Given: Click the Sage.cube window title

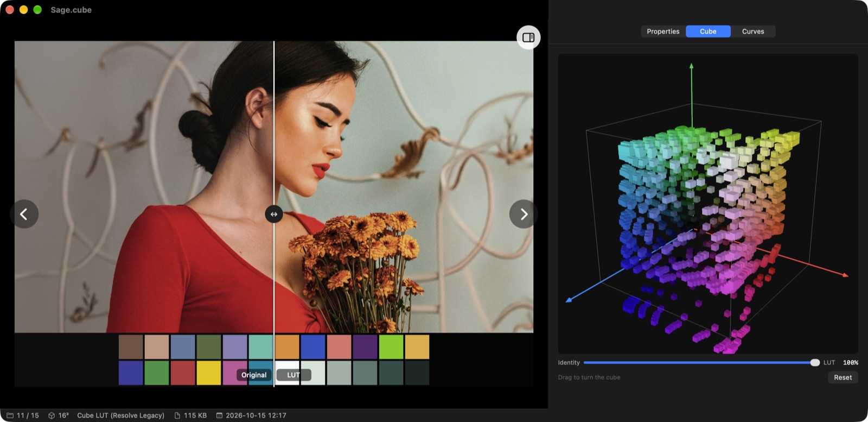Looking at the screenshot, I should click(71, 10).
